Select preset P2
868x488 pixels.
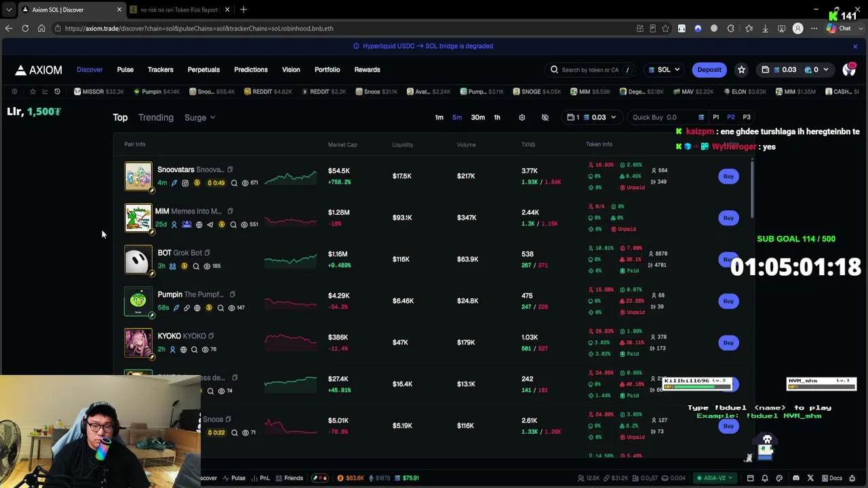[x=731, y=117]
